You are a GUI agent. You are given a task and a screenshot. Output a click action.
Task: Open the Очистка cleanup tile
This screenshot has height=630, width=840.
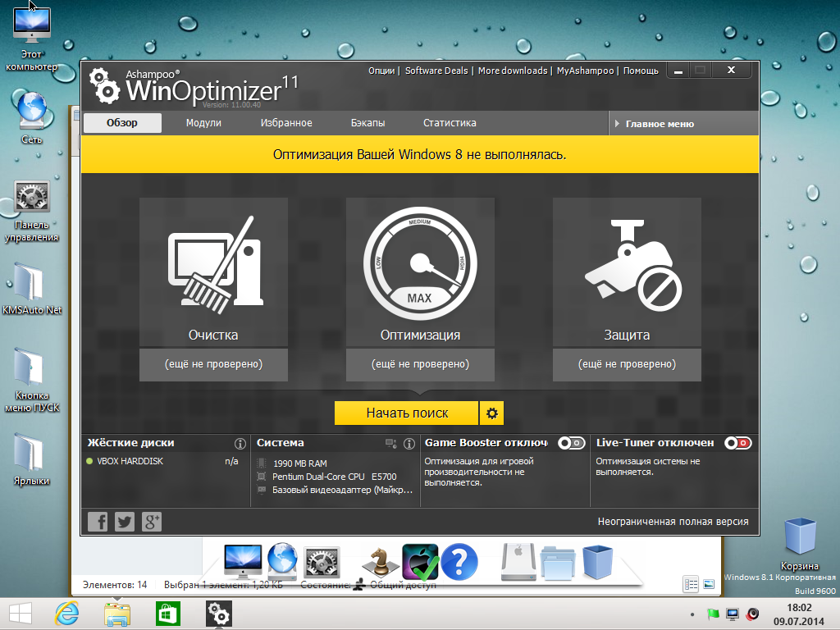tap(213, 272)
